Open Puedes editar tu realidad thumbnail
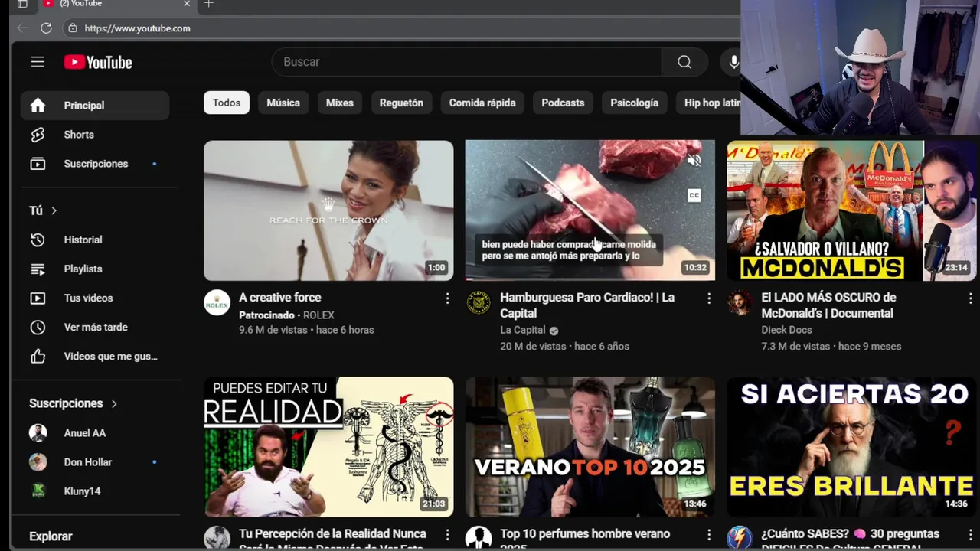Viewport: 980px width, 551px height. [328, 447]
